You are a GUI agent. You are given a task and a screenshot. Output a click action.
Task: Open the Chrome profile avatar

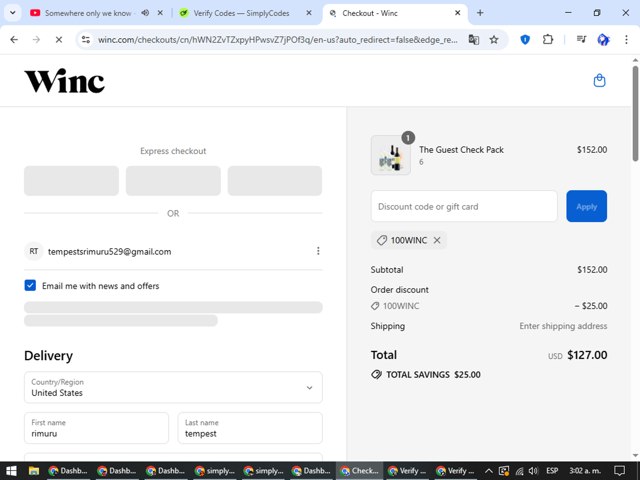(x=603, y=40)
